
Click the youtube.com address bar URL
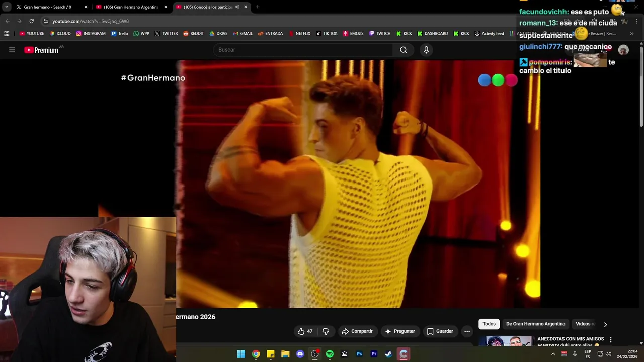[91, 21]
